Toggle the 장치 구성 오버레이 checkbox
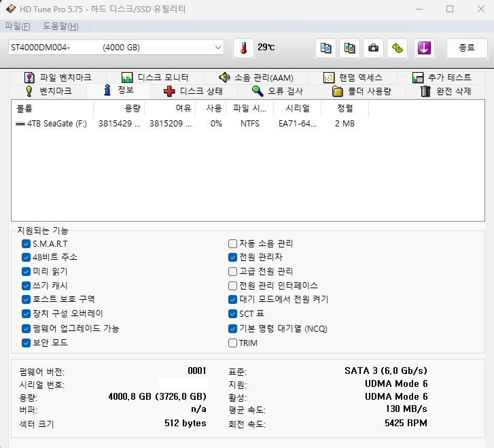Image resolution: width=494 pixels, height=448 pixels. click(x=26, y=313)
